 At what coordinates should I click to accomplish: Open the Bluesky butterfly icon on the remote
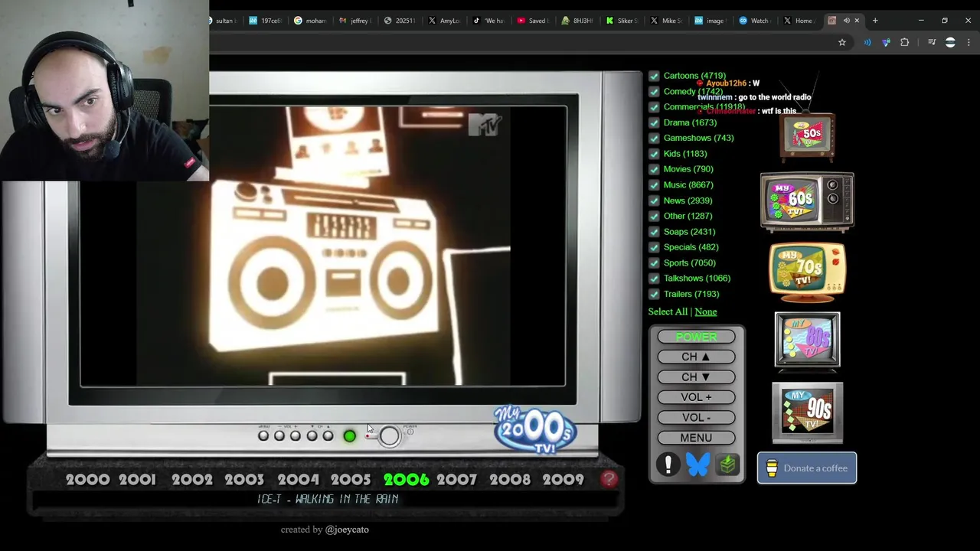[697, 465]
